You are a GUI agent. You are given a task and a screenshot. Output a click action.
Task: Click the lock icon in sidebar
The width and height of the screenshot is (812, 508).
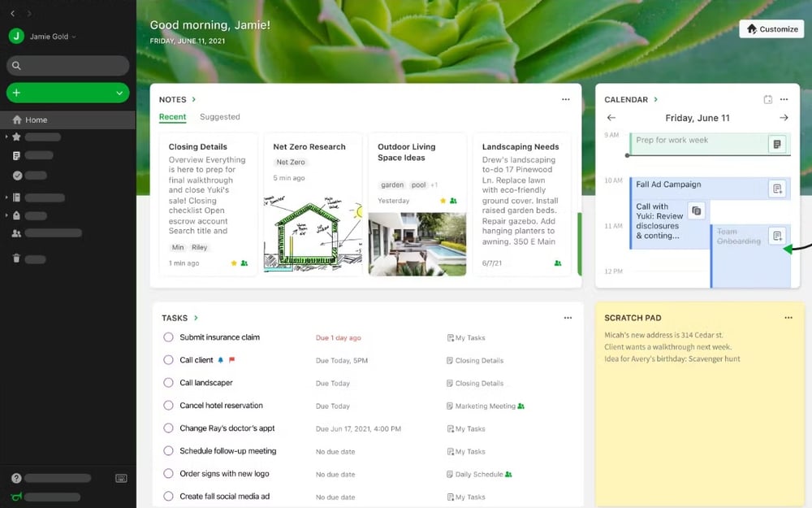16,215
